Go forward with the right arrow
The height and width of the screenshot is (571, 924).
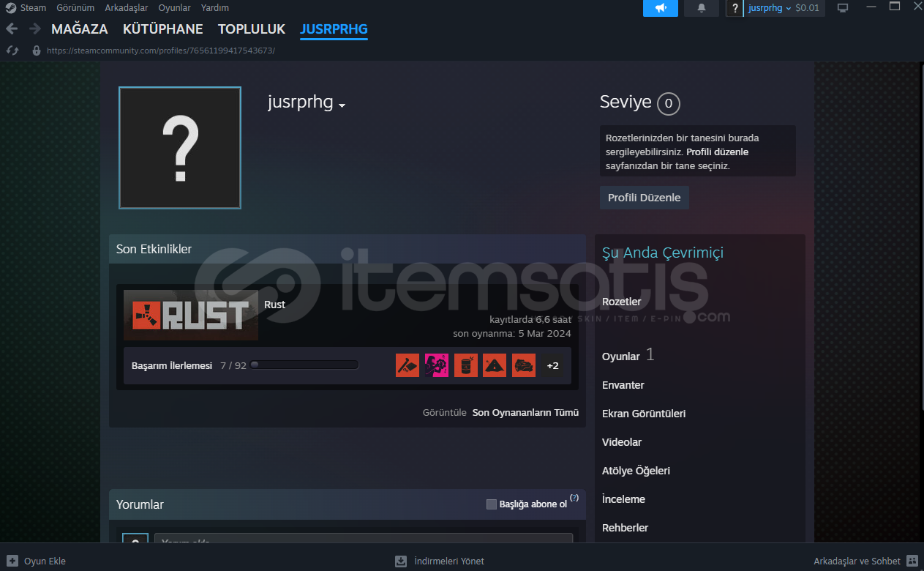coord(34,29)
